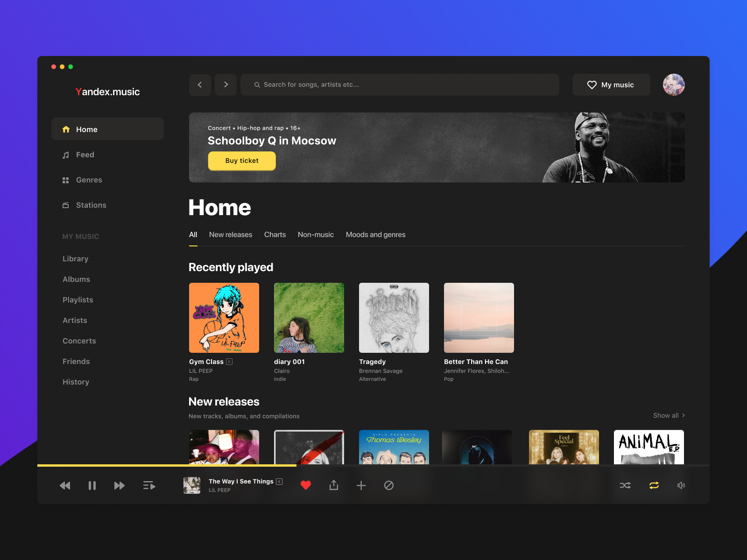Switch to the Charts tab
The height and width of the screenshot is (560, 747).
275,235
